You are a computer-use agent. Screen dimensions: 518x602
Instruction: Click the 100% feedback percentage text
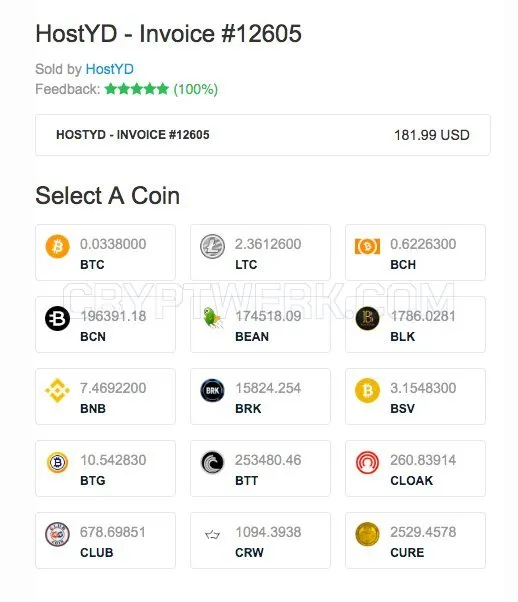coord(195,89)
